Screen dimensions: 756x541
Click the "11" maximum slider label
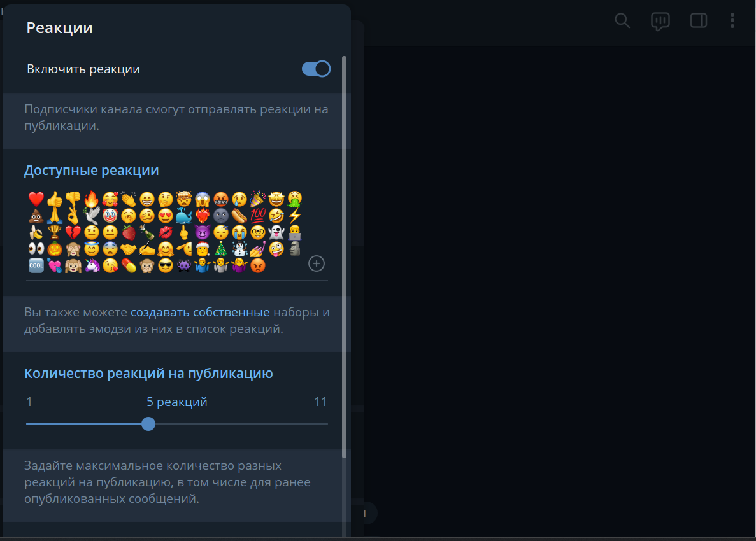pyautogui.click(x=320, y=402)
